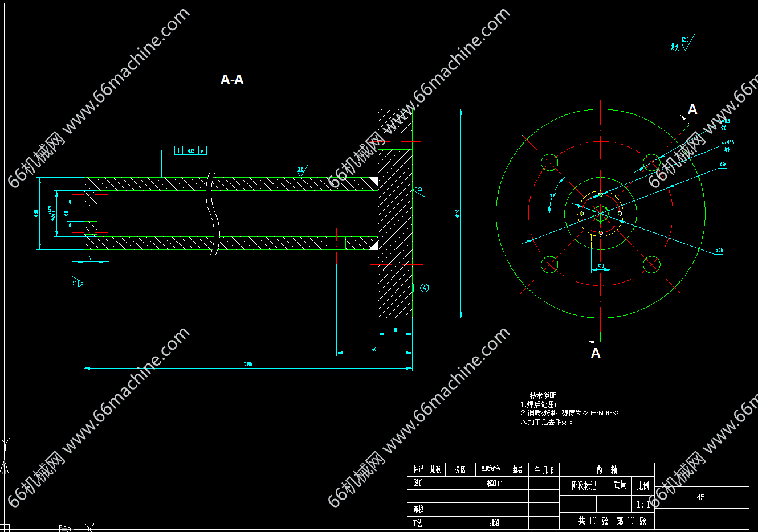
Task: Select the note "1.焊后处理"
Action: point(539,404)
